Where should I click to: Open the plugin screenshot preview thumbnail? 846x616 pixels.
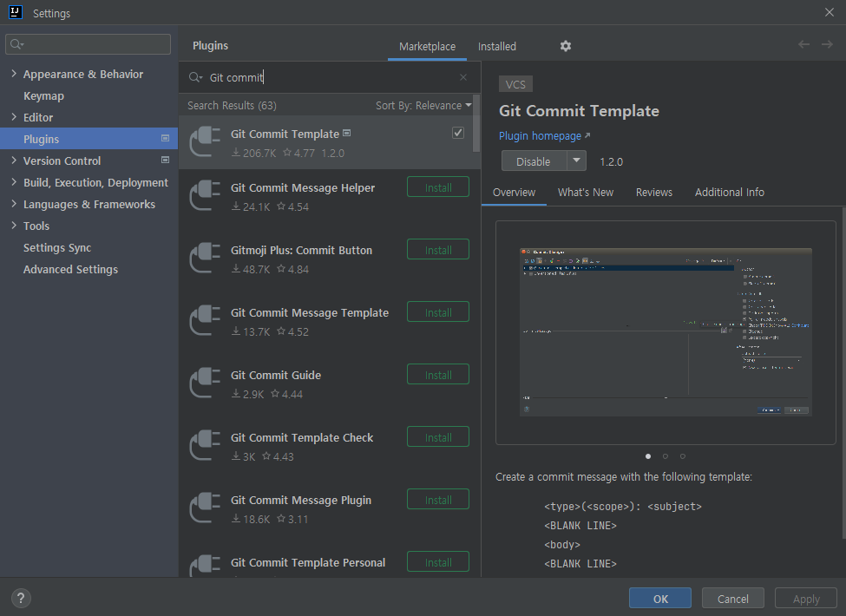[x=666, y=332]
